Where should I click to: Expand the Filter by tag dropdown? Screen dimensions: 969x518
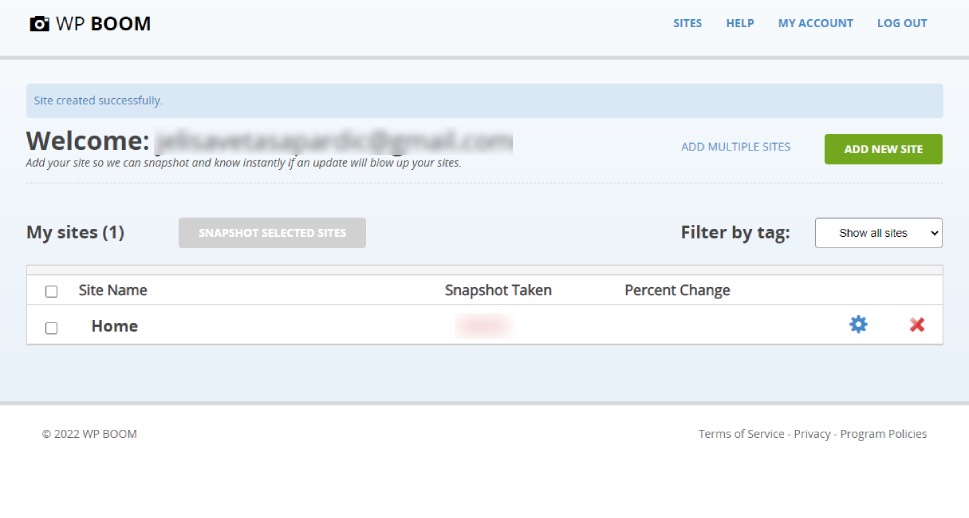click(x=878, y=233)
